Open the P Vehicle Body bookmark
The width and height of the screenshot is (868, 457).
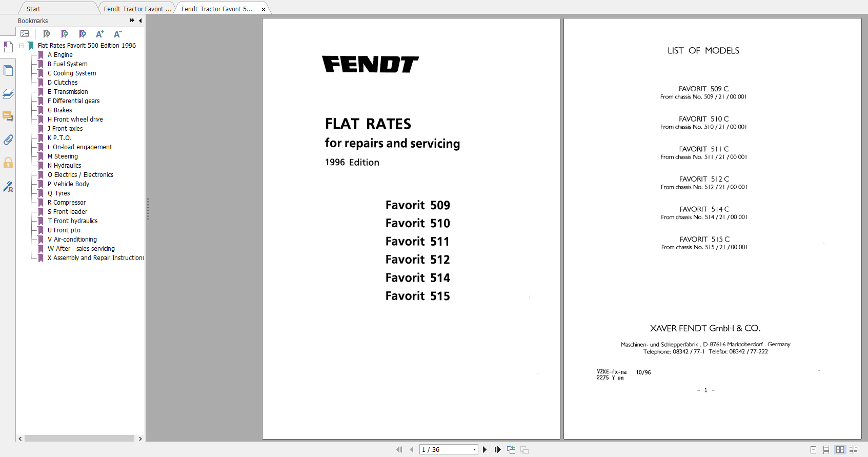point(68,184)
